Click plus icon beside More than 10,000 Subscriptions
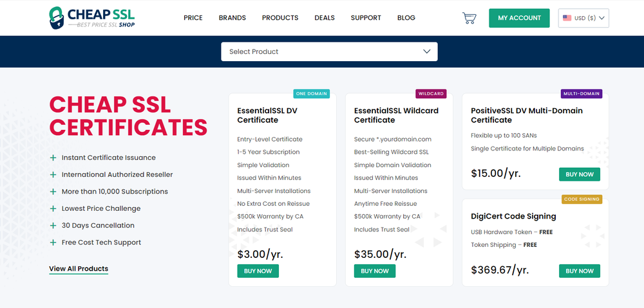Screen dimensions: 644x308 (x=53, y=192)
